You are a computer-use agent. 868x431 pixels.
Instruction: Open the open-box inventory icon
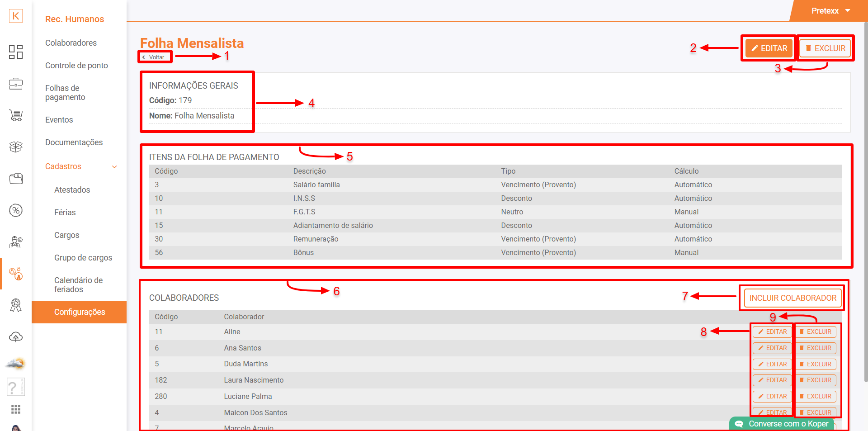(16, 147)
